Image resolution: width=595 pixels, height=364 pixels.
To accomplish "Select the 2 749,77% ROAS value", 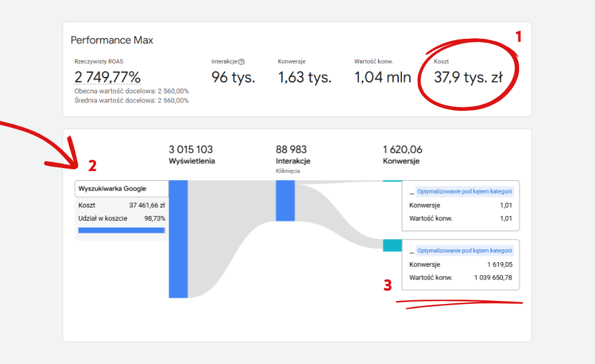I will pyautogui.click(x=107, y=78).
